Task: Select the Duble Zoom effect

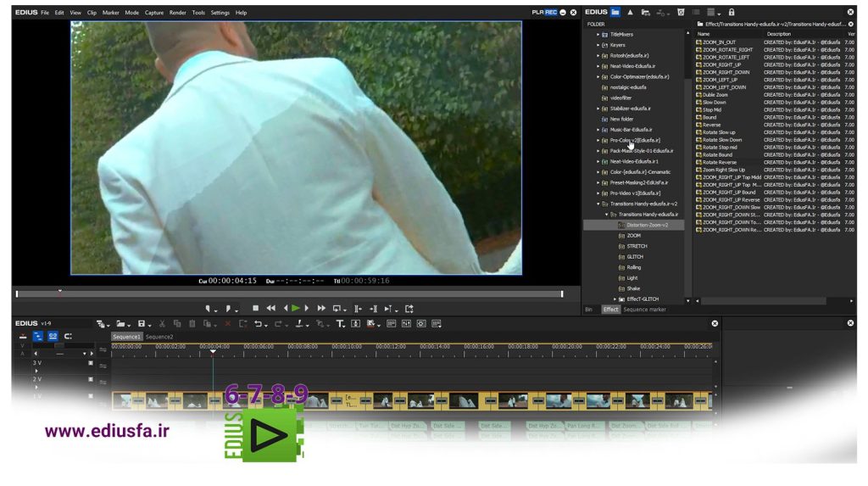Action: 715,95
